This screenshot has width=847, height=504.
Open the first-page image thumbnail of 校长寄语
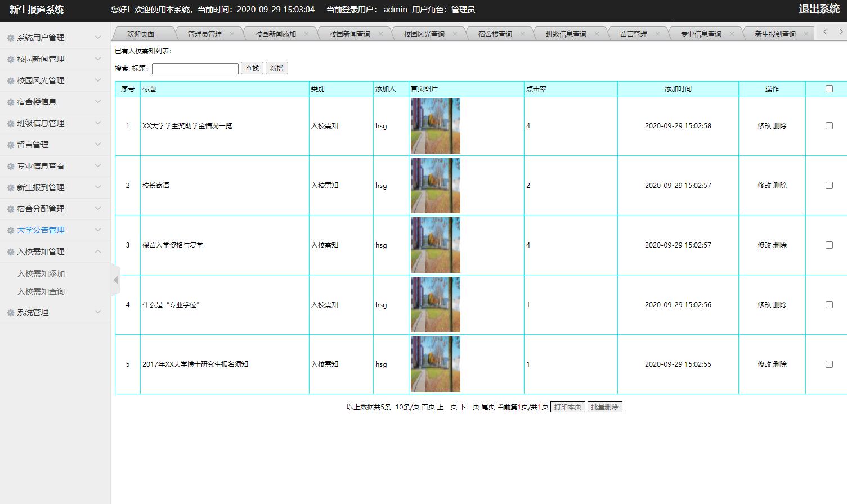435,185
